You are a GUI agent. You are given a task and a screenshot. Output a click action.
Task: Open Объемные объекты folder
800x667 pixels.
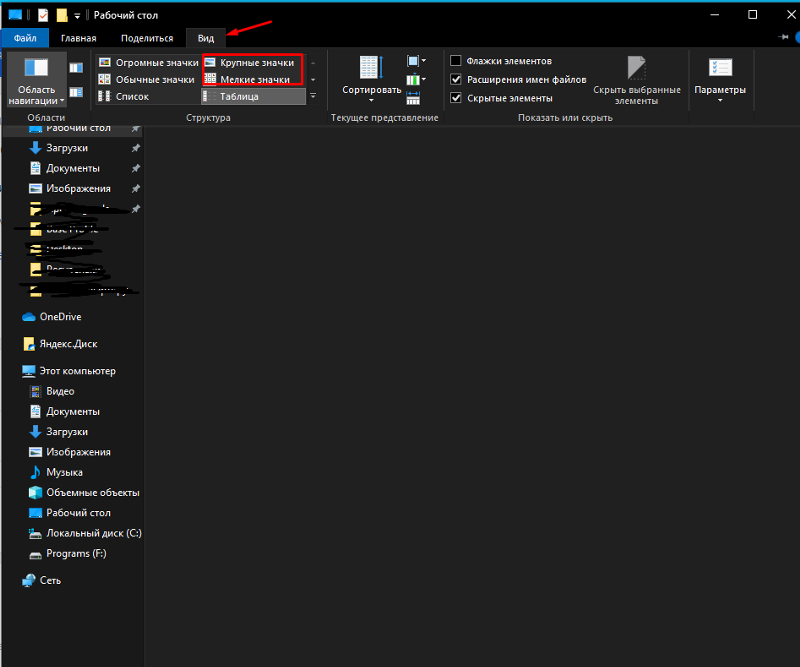tap(93, 493)
